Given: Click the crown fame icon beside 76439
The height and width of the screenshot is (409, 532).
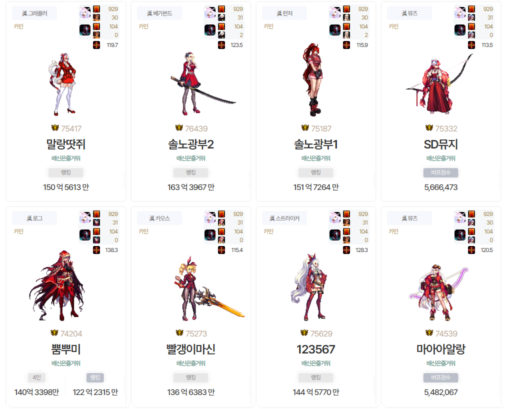Looking at the screenshot, I should [179, 127].
